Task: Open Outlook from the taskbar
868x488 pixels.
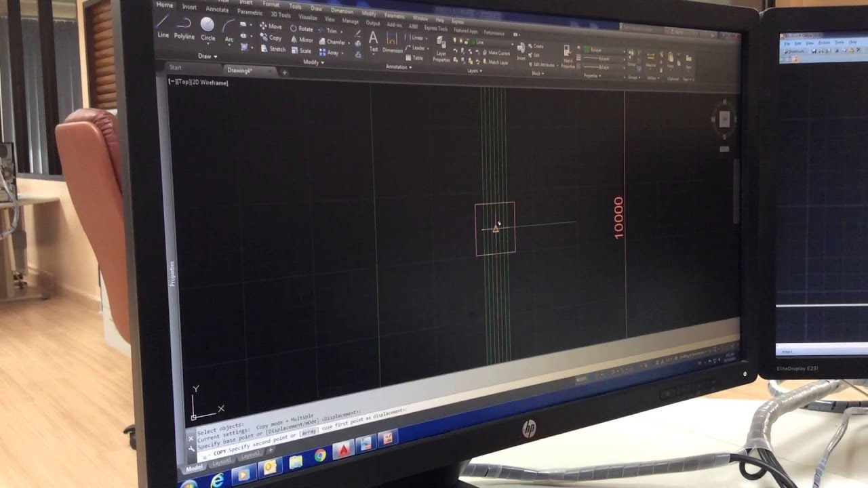Action: (269, 468)
